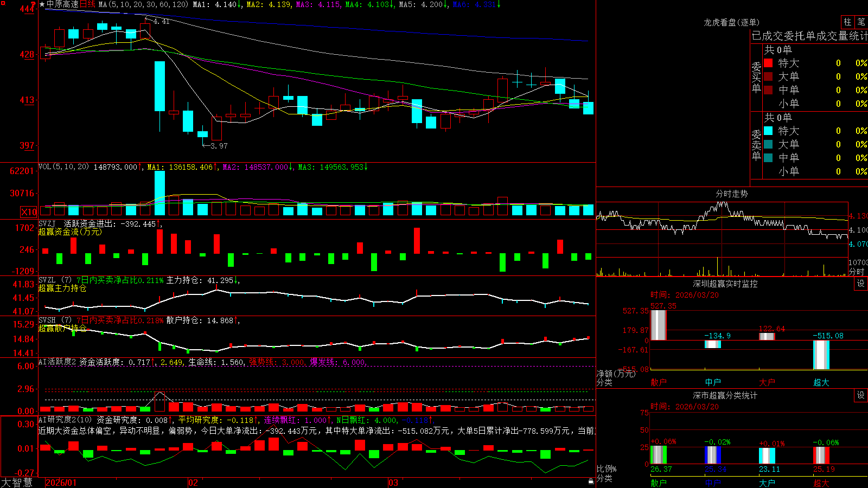Click the 4.41 high price annotation
Viewport: 868px width, 488px height.
[161, 21]
